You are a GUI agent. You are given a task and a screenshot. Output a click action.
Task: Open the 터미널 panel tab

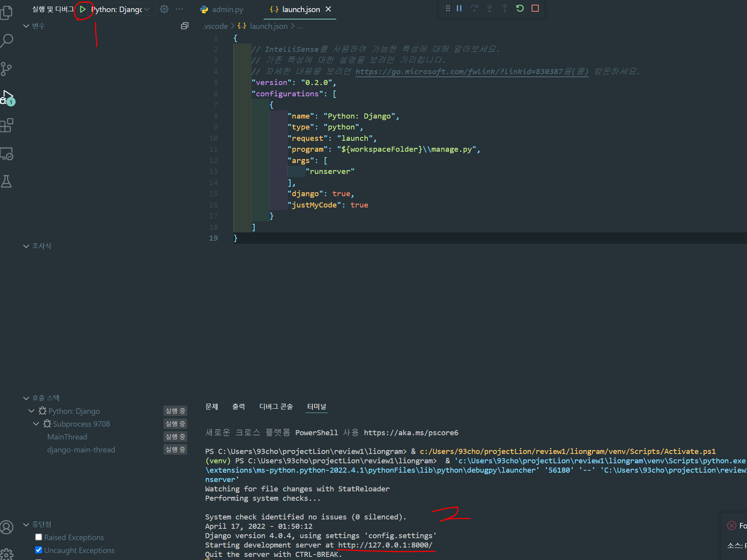click(317, 407)
